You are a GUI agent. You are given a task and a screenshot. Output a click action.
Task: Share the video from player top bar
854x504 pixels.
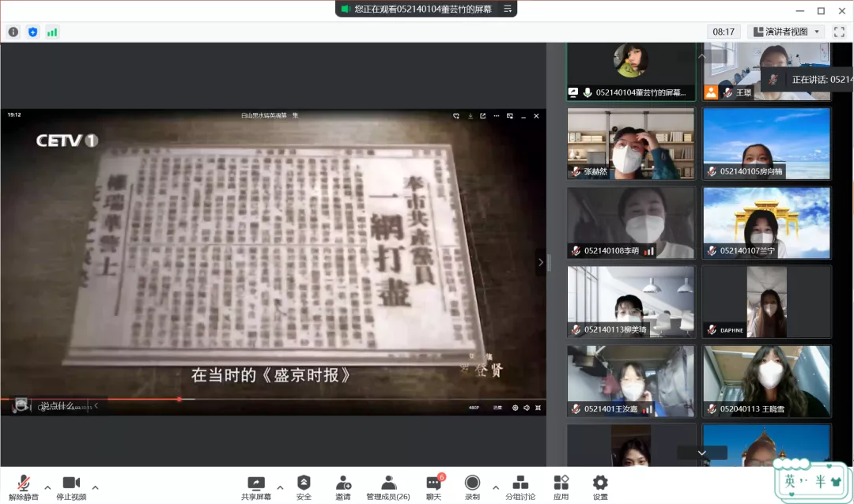pyautogui.click(x=483, y=116)
